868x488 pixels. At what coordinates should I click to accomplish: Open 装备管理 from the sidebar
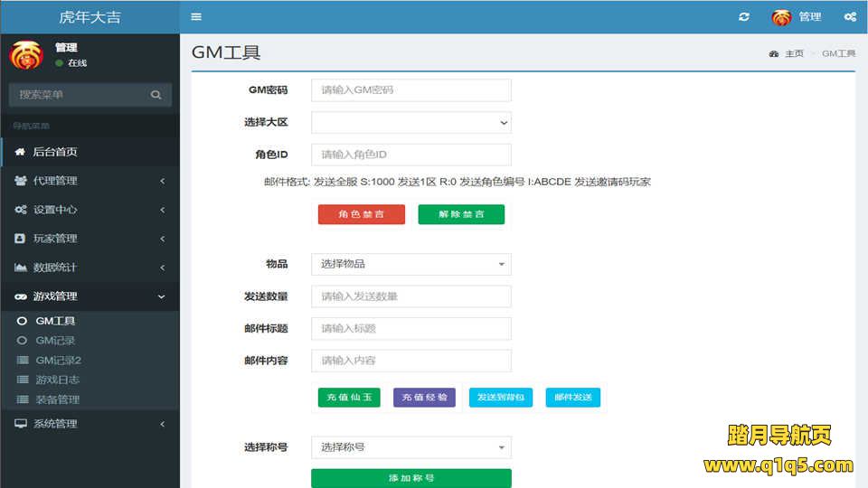tap(58, 399)
